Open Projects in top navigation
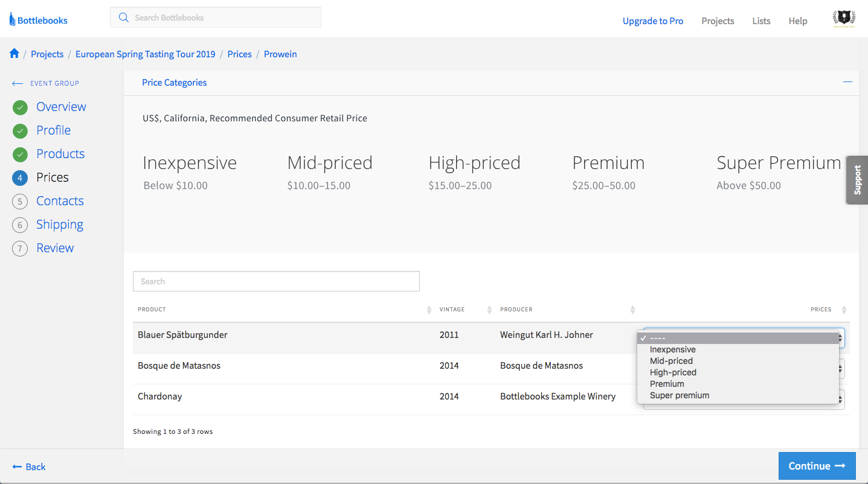868x484 pixels. 718,21
